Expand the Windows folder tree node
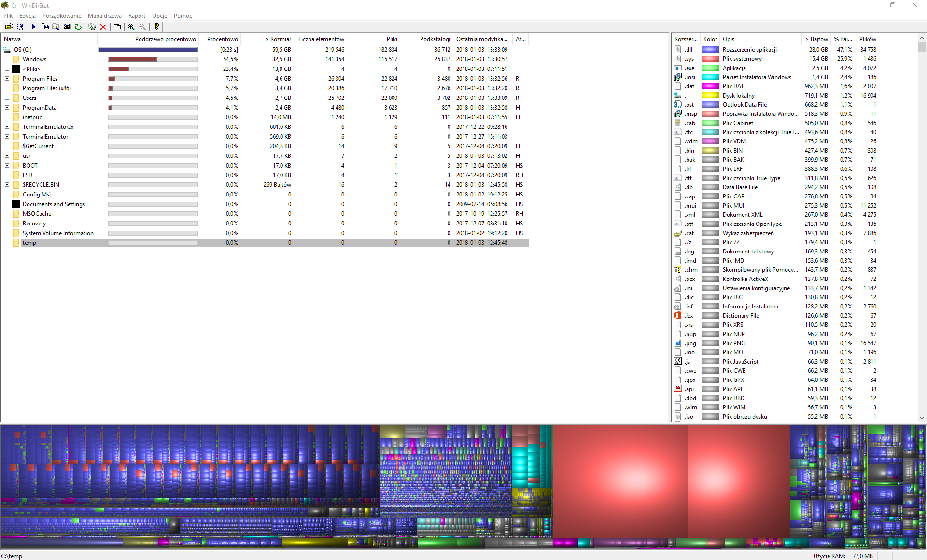The width and height of the screenshot is (927, 560). [7, 59]
